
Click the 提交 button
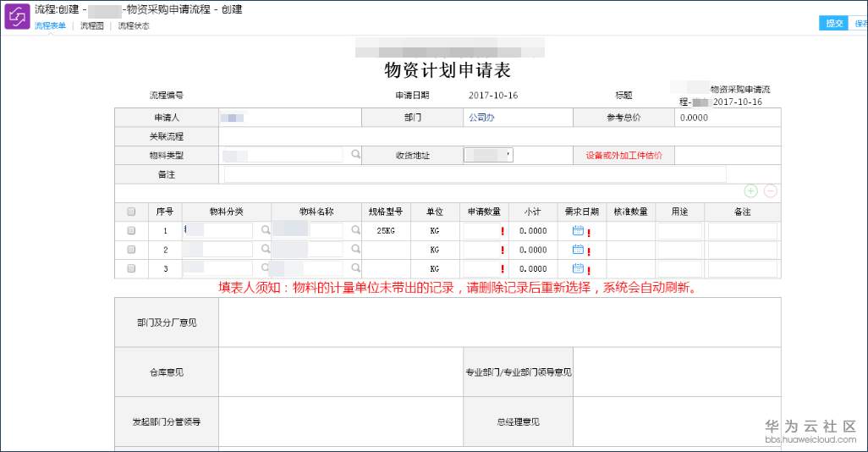click(x=833, y=23)
